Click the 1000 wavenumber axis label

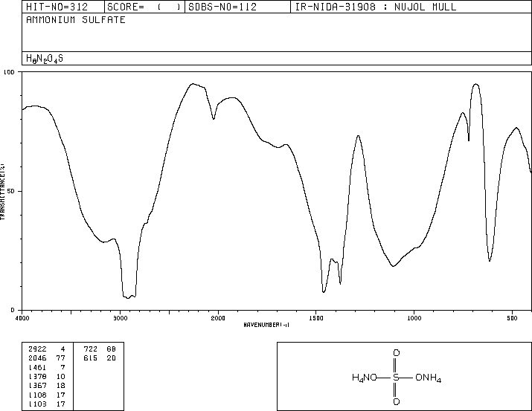pyautogui.click(x=414, y=318)
